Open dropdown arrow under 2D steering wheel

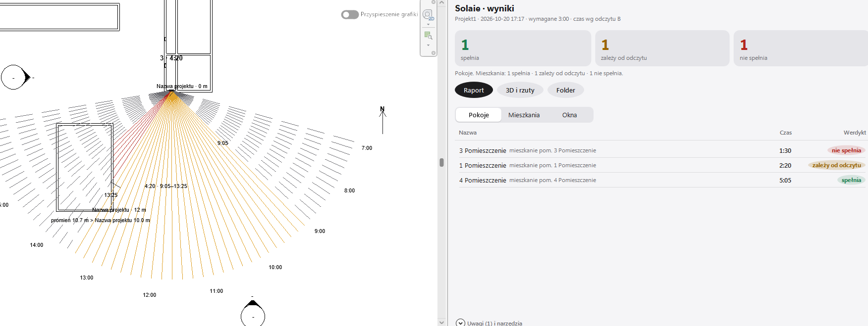428,25
